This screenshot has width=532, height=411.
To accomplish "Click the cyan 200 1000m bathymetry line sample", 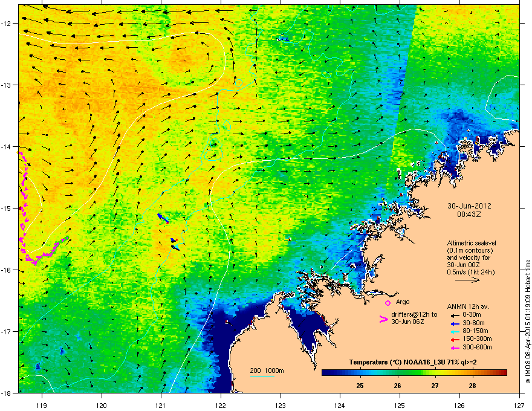I will tap(262, 376).
